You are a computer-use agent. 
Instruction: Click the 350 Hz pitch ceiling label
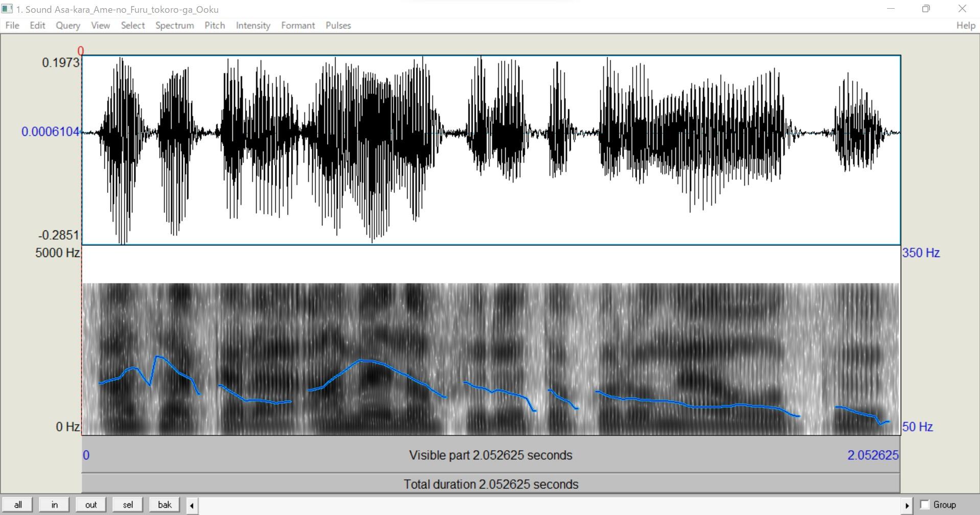coord(921,252)
